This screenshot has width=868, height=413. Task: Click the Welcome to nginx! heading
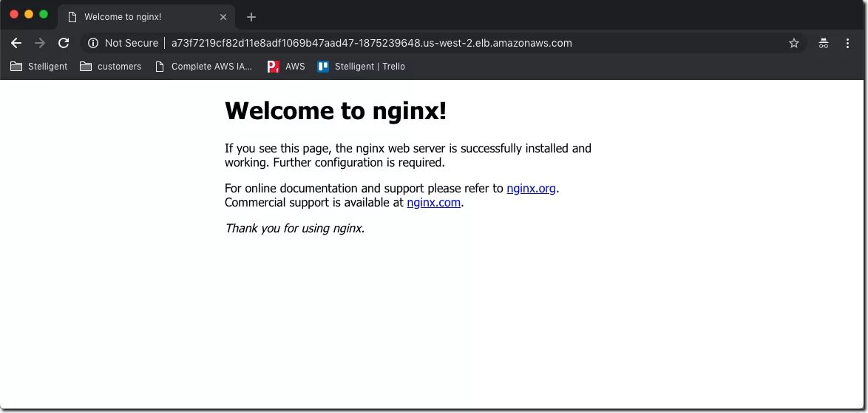pos(336,110)
